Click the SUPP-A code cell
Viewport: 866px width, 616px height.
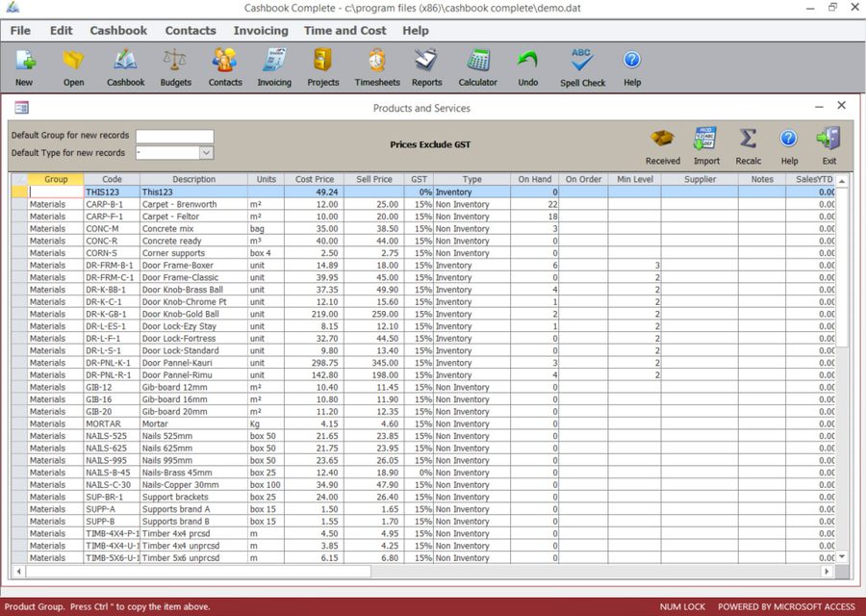(112, 509)
